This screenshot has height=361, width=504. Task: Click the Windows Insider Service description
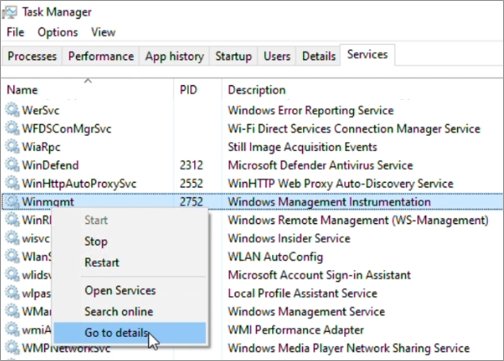[x=289, y=238]
